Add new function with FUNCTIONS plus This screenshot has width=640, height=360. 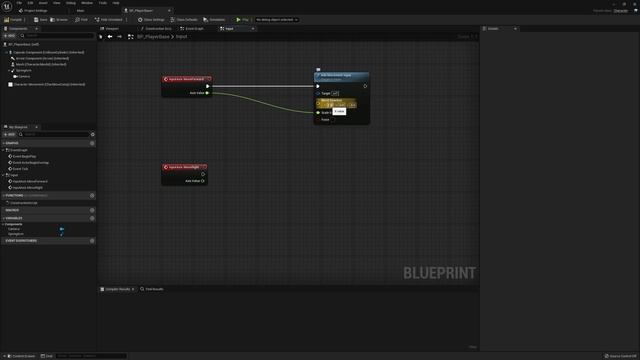click(x=92, y=196)
